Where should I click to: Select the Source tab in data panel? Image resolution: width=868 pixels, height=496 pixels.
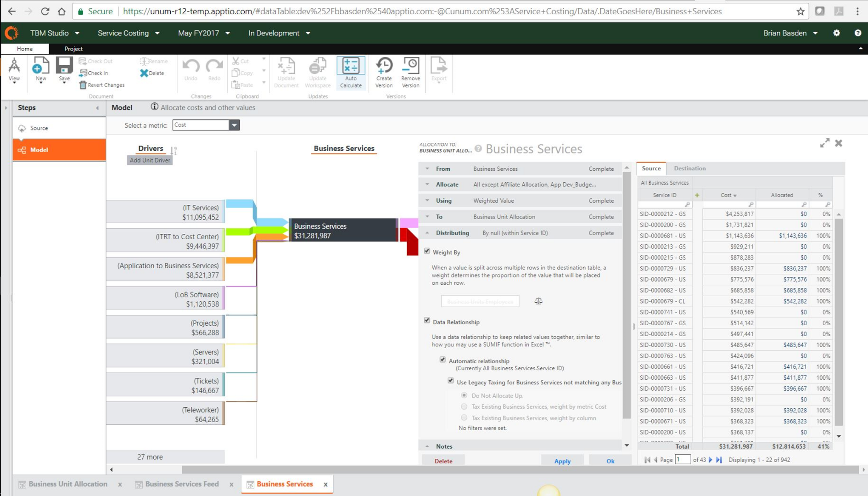click(x=651, y=169)
